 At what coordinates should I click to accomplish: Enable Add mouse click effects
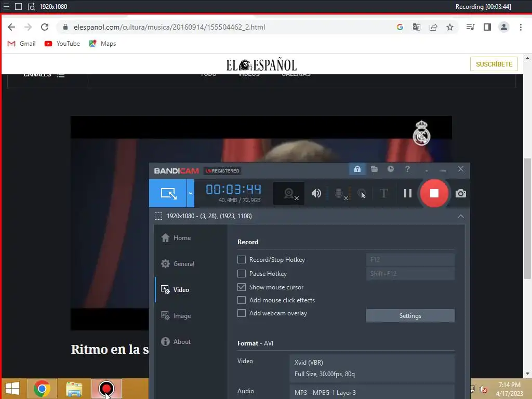[x=242, y=300]
